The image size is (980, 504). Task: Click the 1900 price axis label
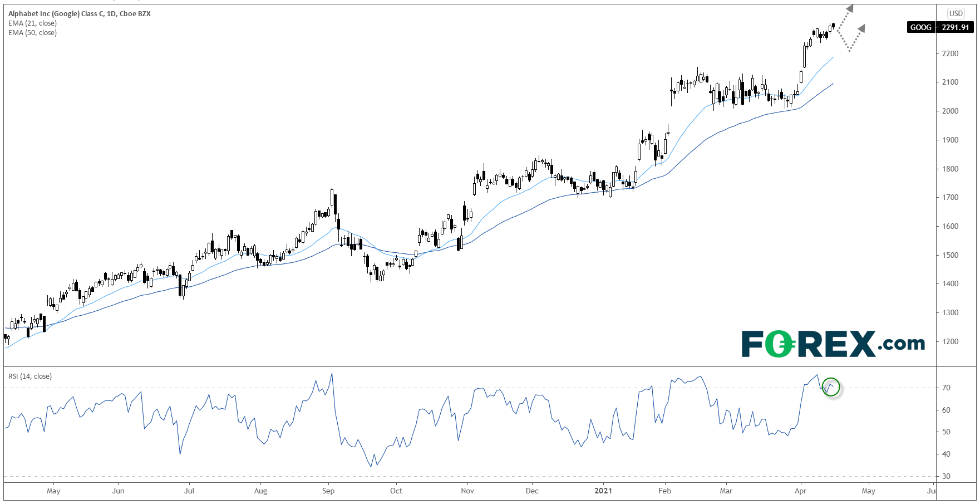pyautogui.click(x=951, y=140)
